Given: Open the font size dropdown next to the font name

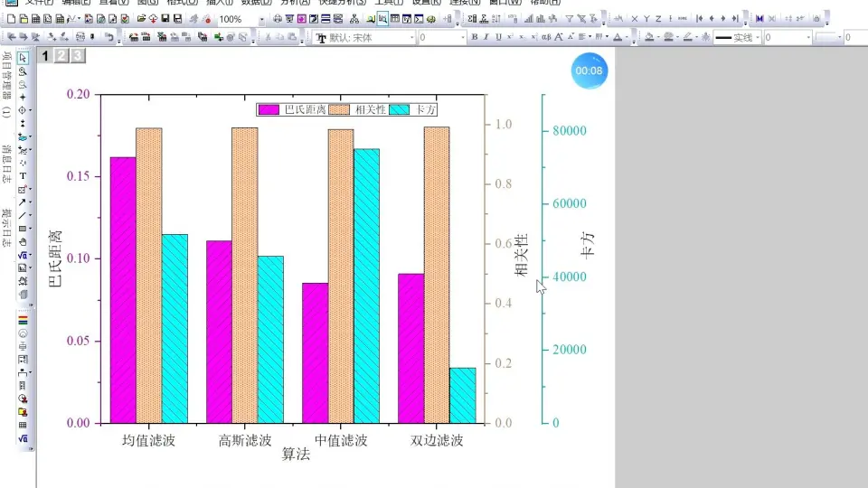Looking at the screenshot, I should (463, 38).
